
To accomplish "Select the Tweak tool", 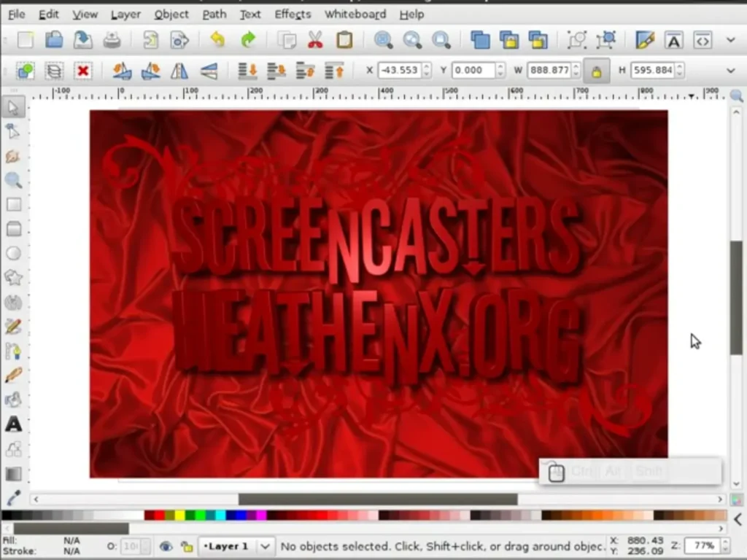I will (x=13, y=156).
